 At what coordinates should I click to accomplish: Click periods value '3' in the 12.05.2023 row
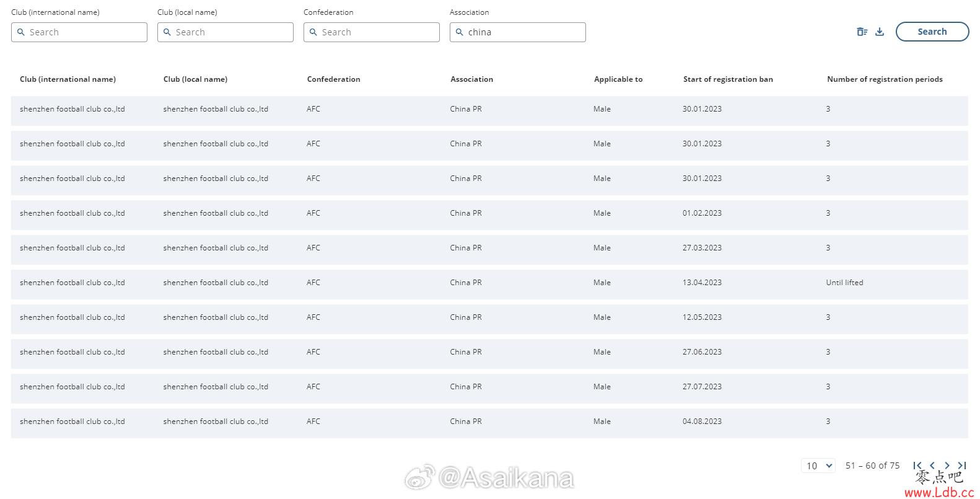tap(828, 317)
